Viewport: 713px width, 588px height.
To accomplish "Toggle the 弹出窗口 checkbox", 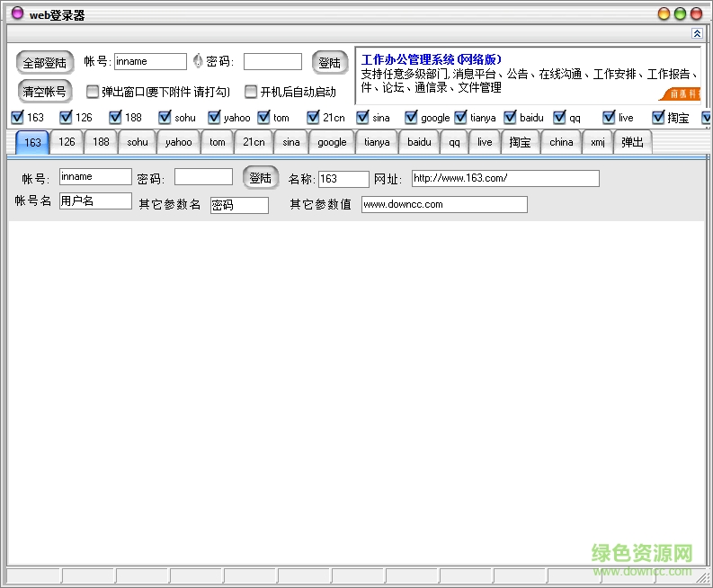I will coord(93,92).
